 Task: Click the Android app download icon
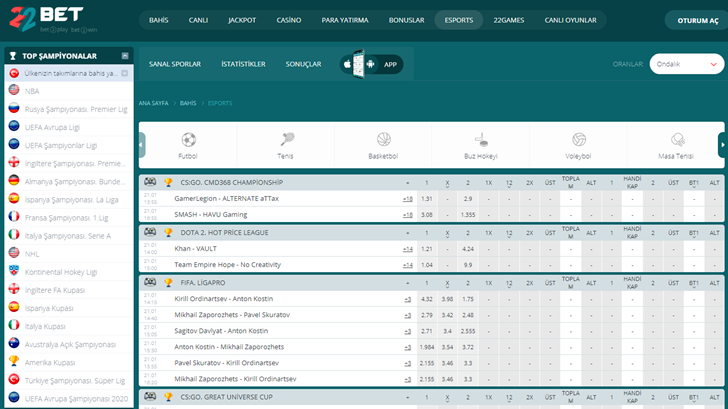click(x=370, y=64)
